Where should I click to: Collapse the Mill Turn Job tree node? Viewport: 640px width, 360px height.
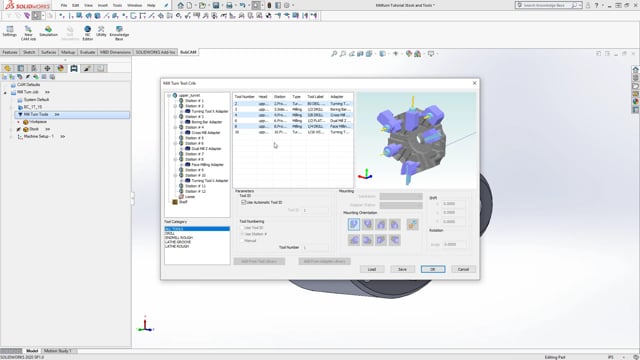(5, 92)
